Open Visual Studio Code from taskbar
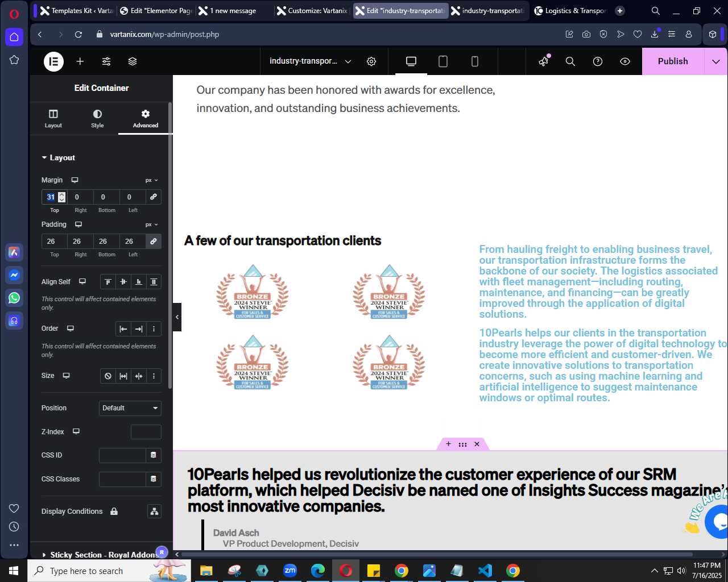 [x=485, y=571]
